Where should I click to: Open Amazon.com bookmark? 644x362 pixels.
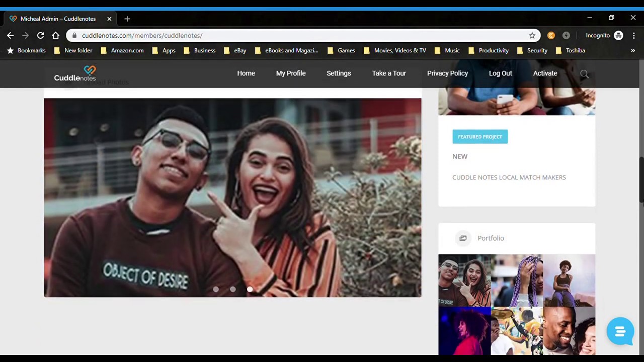[122, 50]
